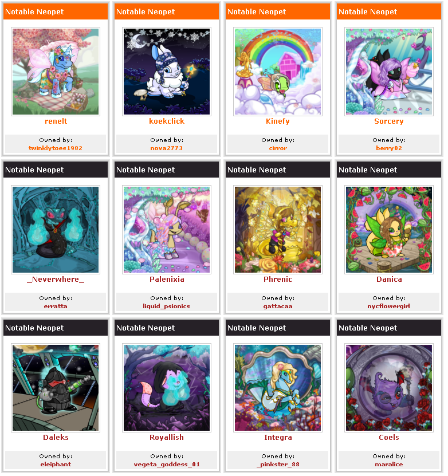The height and width of the screenshot is (476, 448).
Task: Open Phrenic's golden forest image
Action: pos(279,230)
